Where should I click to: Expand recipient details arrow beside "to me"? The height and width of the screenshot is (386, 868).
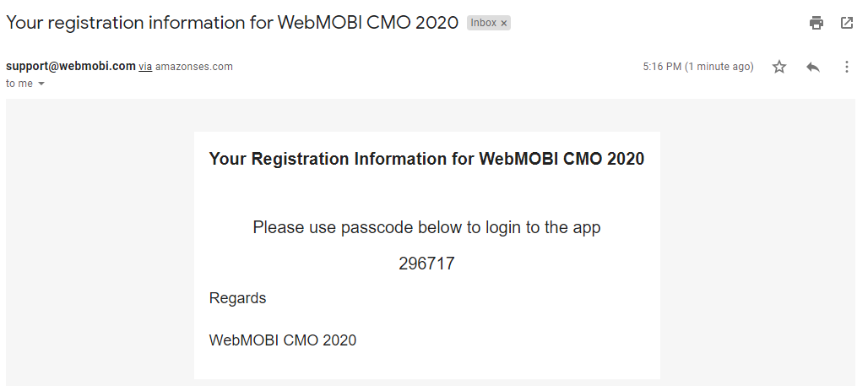click(x=41, y=84)
